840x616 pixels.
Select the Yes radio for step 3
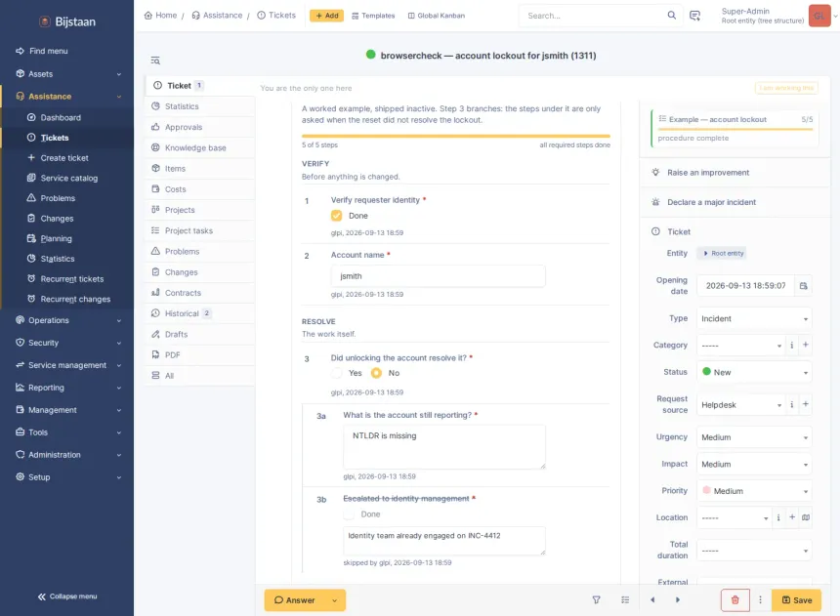pyautogui.click(x=336, y=373)
